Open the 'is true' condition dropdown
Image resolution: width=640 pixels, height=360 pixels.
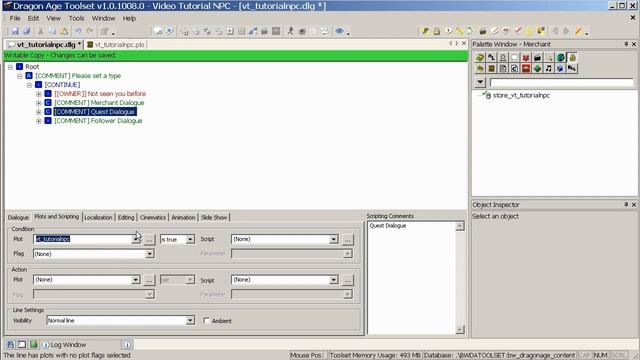point(190,240)
